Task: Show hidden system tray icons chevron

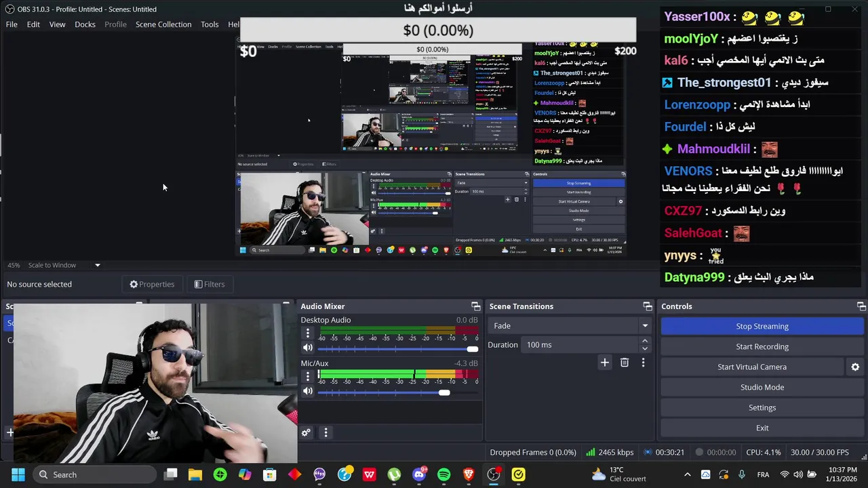Action: pyautogui.click(x=687, y=474)
